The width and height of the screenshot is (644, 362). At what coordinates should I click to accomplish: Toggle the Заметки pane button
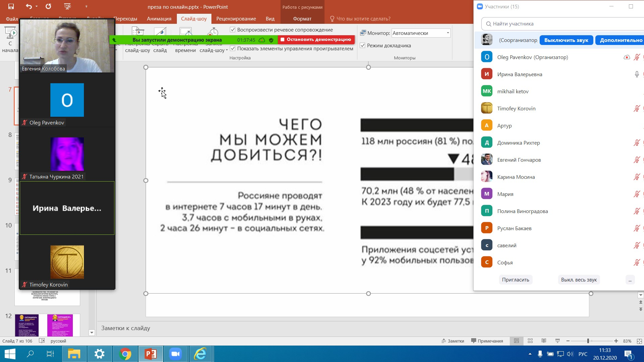click(x=453, y=341)
